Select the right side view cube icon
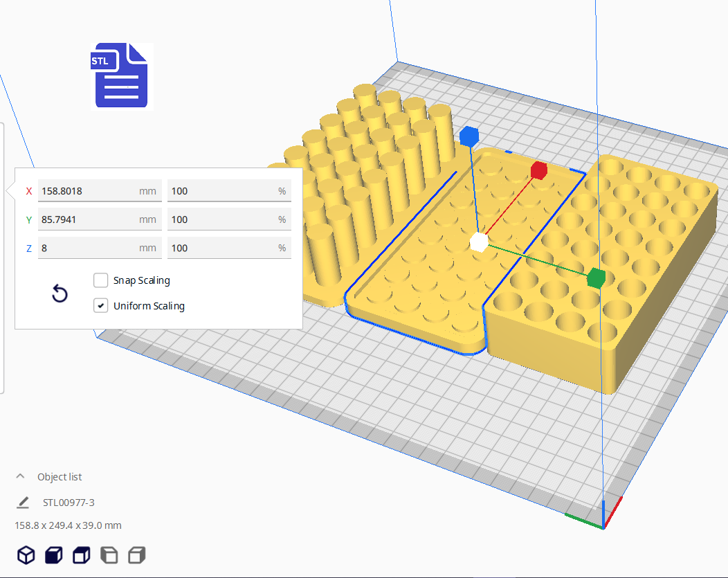The height and width of the screenshot is (578, 728). click(x=137, y=554)
